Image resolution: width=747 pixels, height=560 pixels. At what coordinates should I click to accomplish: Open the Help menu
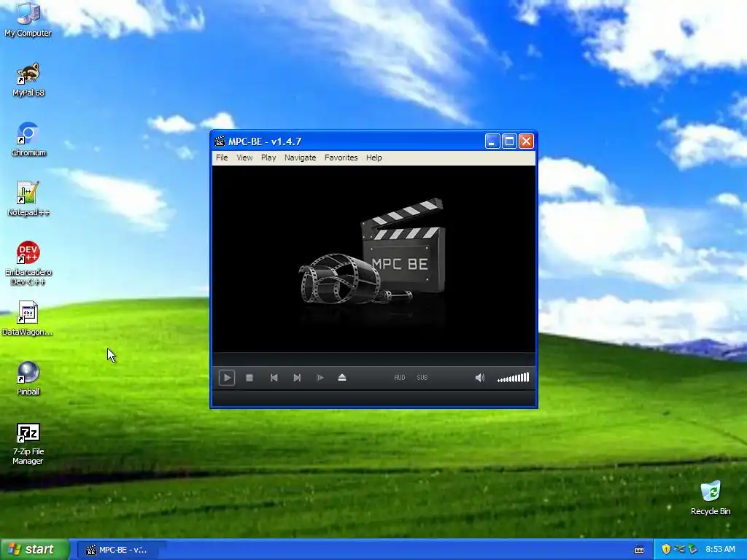pos(374,157)
